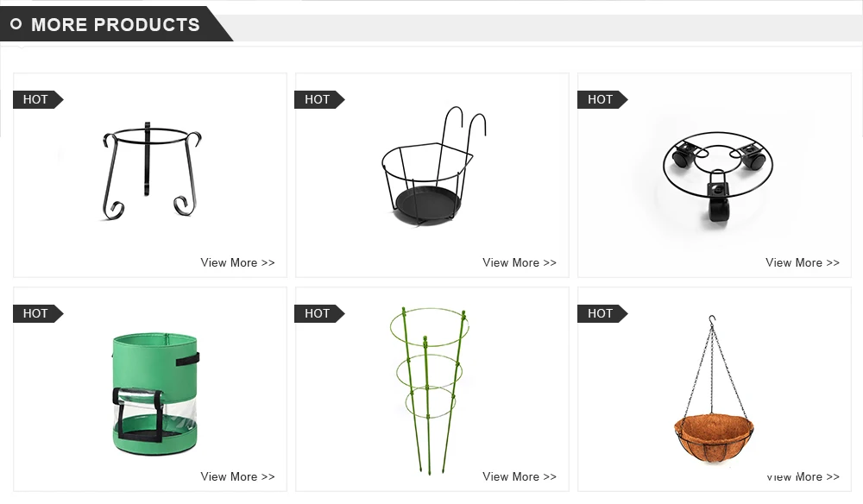Click View More under green grow bag

237,476
